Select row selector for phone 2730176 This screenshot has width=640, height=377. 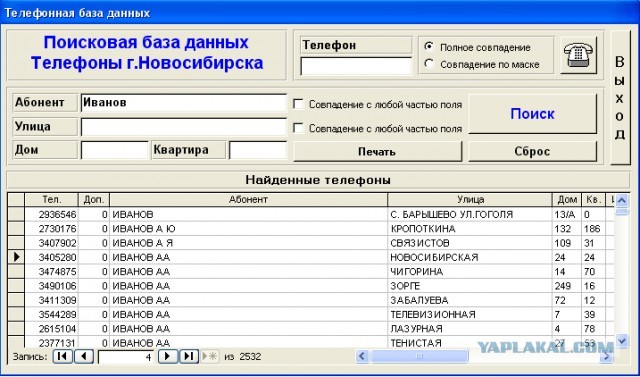coord(16,228)
